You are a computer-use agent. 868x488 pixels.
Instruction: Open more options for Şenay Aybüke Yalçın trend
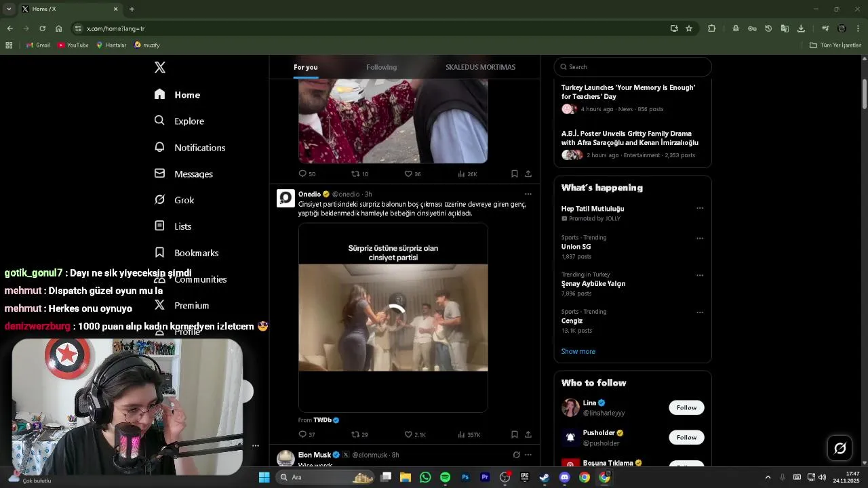click(x=700, y=275)
